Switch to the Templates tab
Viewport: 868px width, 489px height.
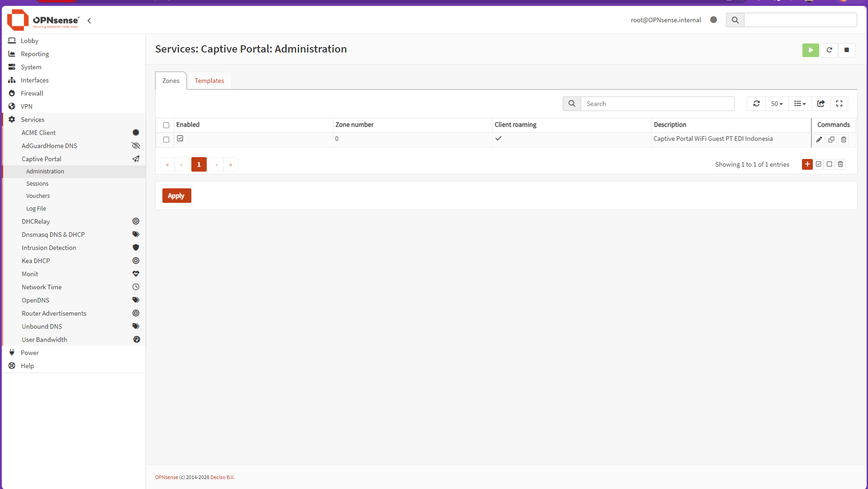click(x=209, y=81)
